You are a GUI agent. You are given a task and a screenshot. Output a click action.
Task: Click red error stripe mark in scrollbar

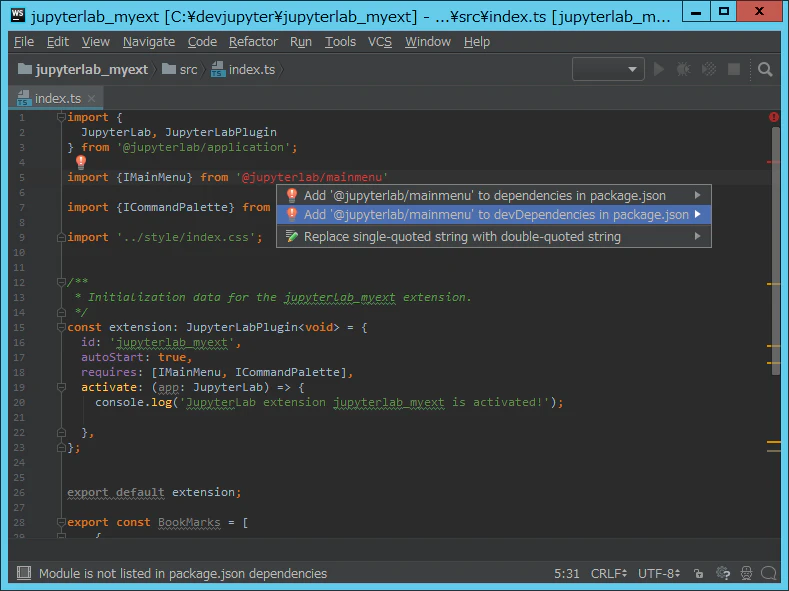773,162
